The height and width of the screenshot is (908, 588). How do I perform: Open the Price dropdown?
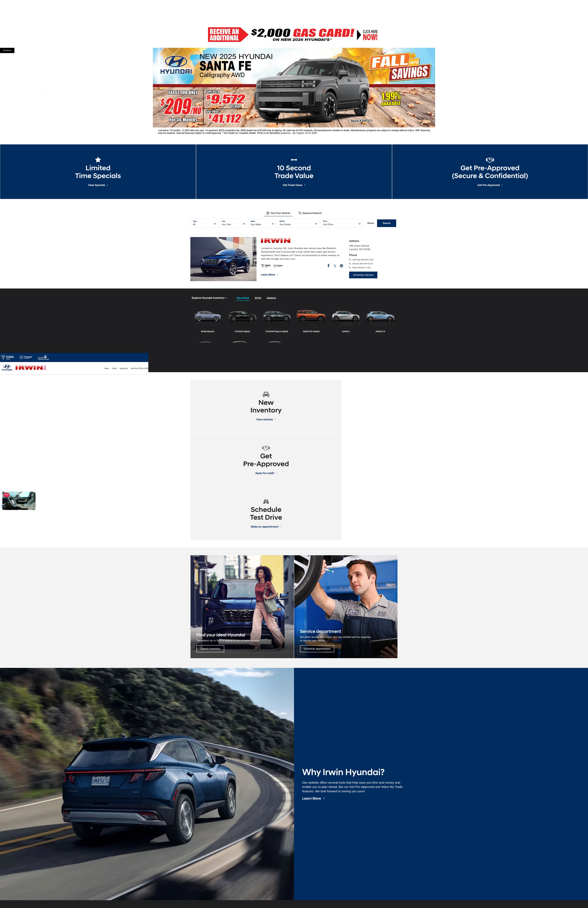[x=341, y=223]
